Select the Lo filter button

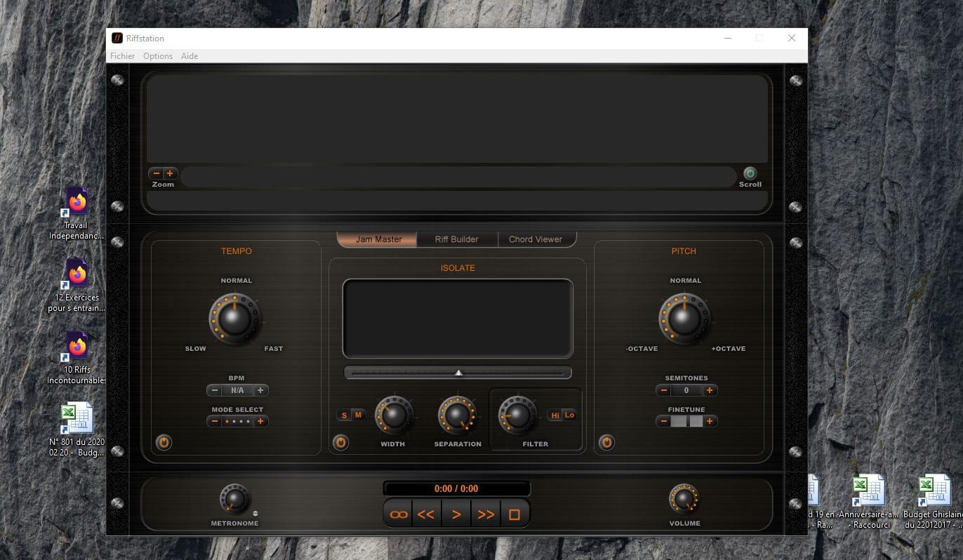(x=569, y=415)
